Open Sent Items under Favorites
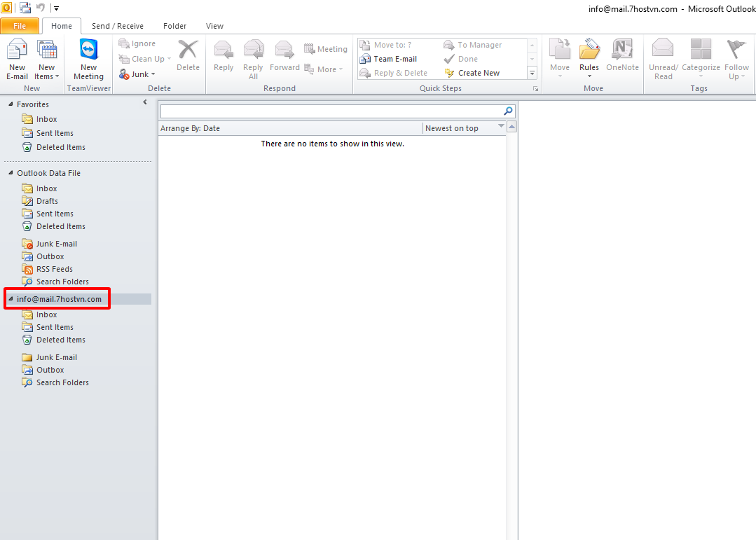756x540 pixels. (48, 133)
